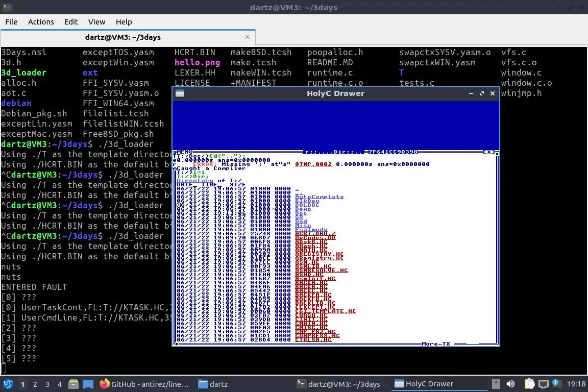Open the BlkDev directory link
Viewport: 588px width, 392px height.
click(x=307, y=201)
